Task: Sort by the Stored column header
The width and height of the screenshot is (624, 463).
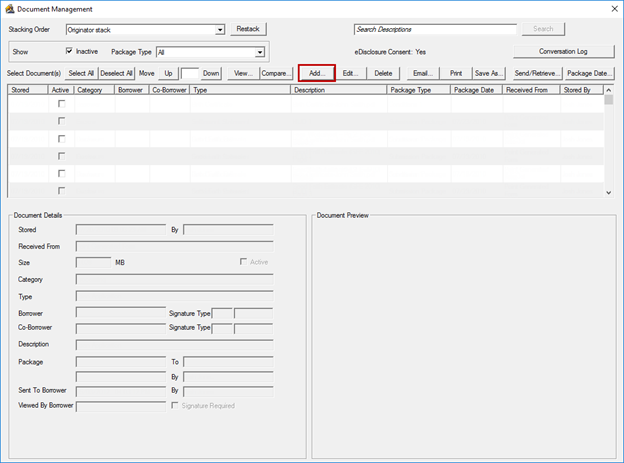Action: tap(28, 90)
